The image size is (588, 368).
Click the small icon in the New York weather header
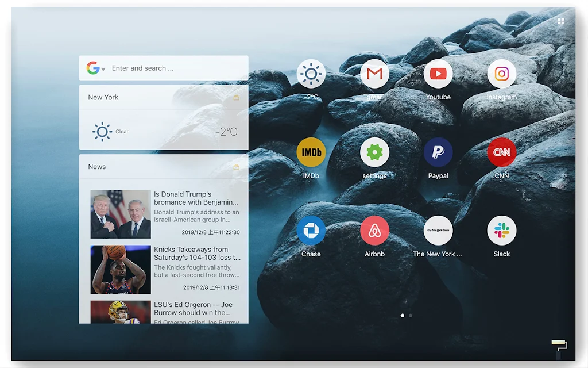click(236, 98)
